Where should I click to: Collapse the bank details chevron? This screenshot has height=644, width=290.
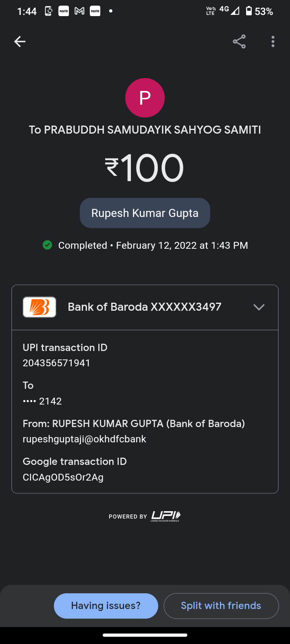click(259, 307)
